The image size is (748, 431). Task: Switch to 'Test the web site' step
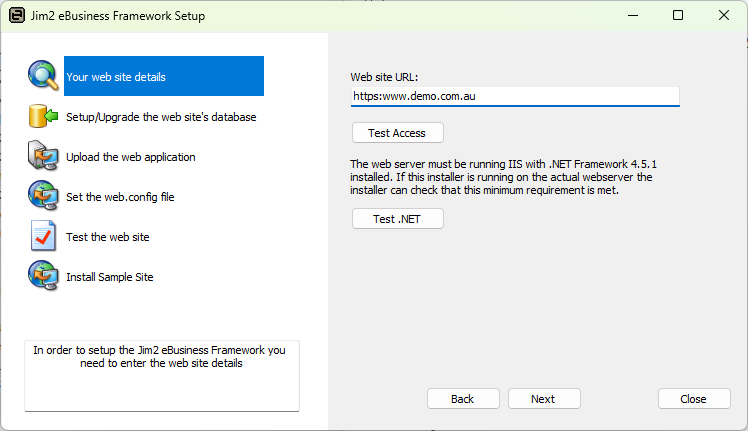108,237
